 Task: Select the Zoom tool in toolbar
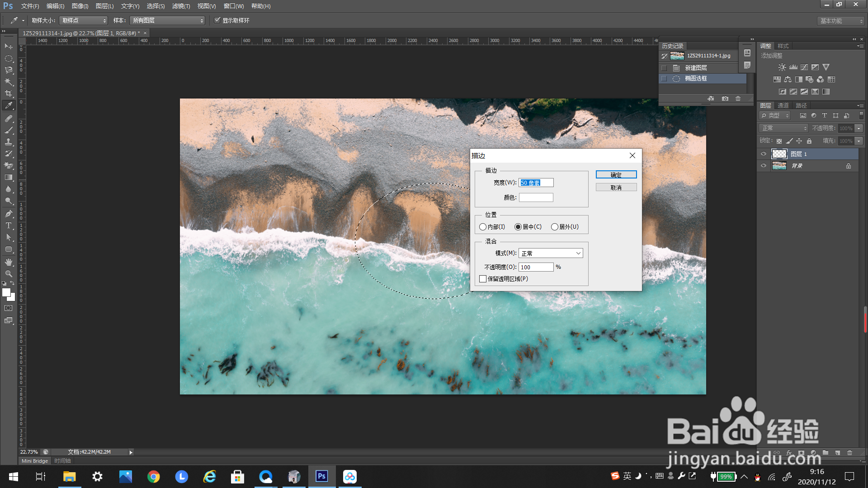[9, 274]
